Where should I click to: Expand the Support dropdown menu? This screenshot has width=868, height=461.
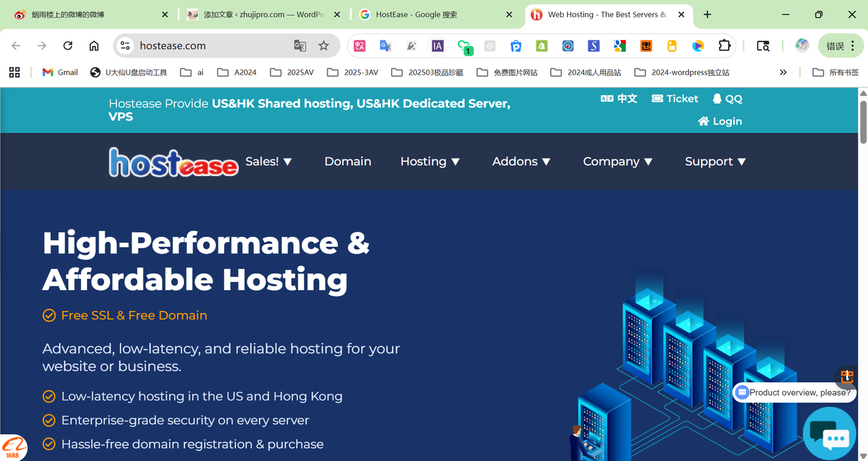coord(715,162)
